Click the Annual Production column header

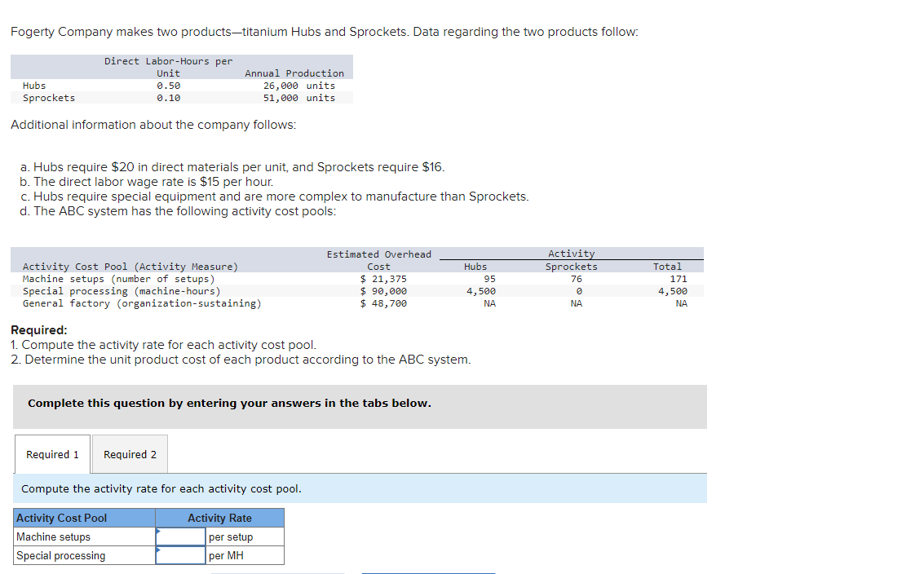(x=294, y=73)
